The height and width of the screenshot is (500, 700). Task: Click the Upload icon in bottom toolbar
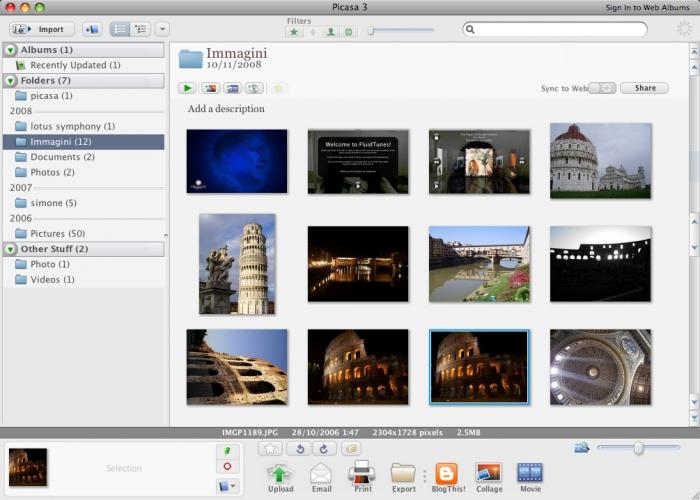(x=281, y=473)
